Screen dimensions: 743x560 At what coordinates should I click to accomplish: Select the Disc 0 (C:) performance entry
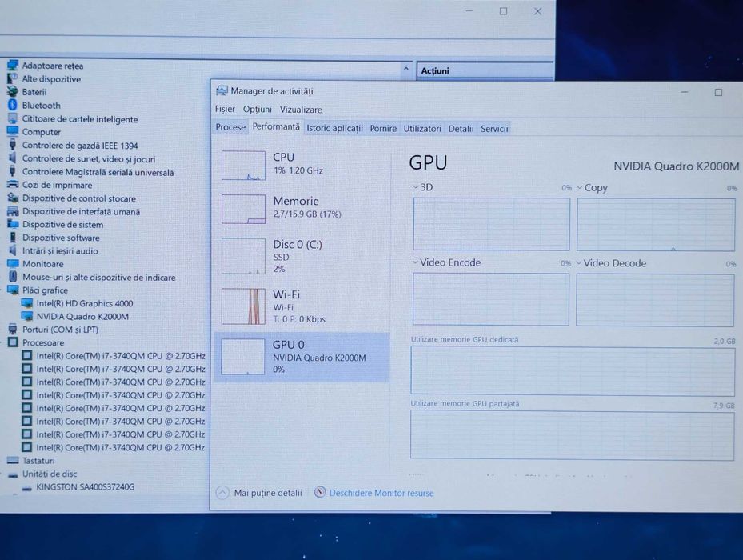[x=302, y=257]
